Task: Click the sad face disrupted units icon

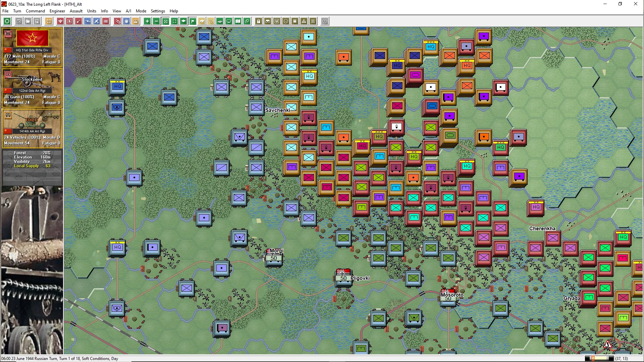Action: pos(286,21)
